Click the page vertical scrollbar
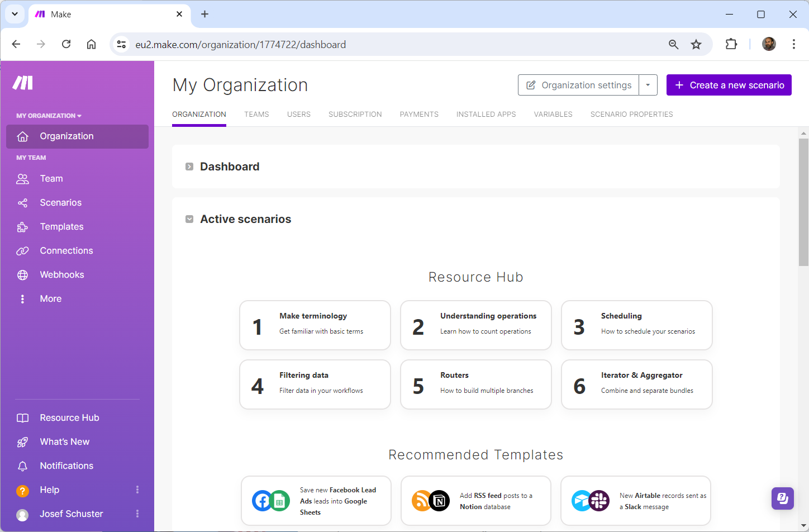Viewport: 809px width, 532px height. click(x=803, y=201)
